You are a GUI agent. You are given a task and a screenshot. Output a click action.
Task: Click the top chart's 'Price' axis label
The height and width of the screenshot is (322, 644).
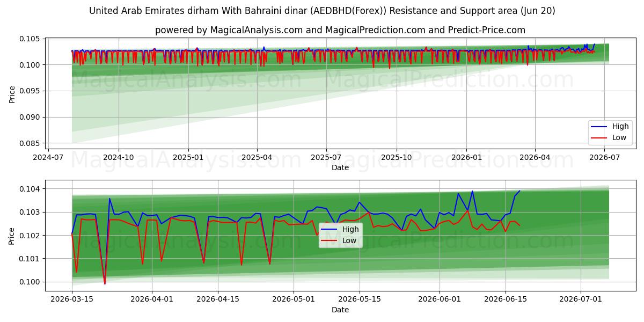click(12, 94)
